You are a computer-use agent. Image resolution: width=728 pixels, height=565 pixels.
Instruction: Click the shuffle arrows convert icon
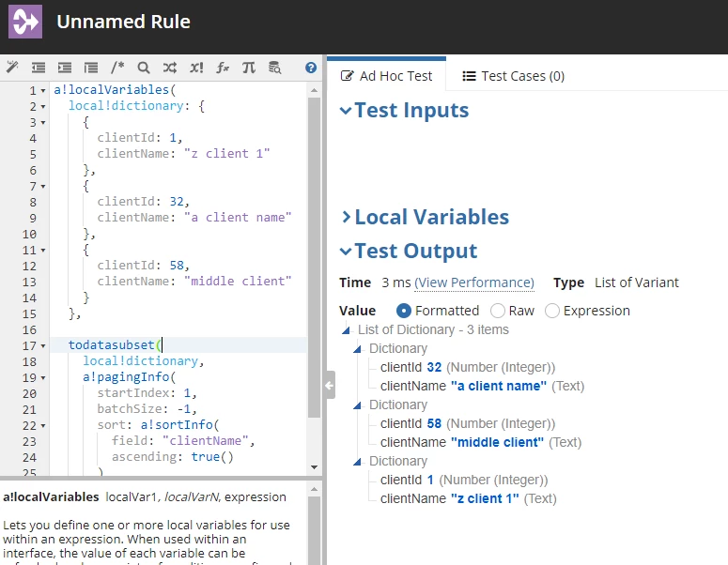click(170, 68)
